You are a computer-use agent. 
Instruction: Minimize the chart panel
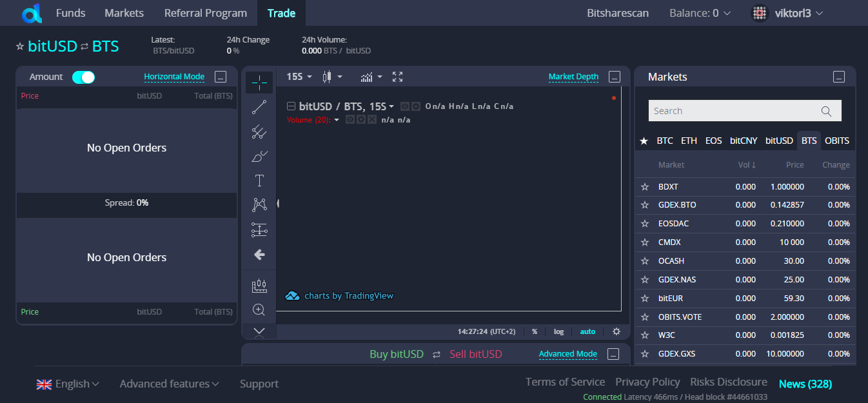[x=615, y=77]
